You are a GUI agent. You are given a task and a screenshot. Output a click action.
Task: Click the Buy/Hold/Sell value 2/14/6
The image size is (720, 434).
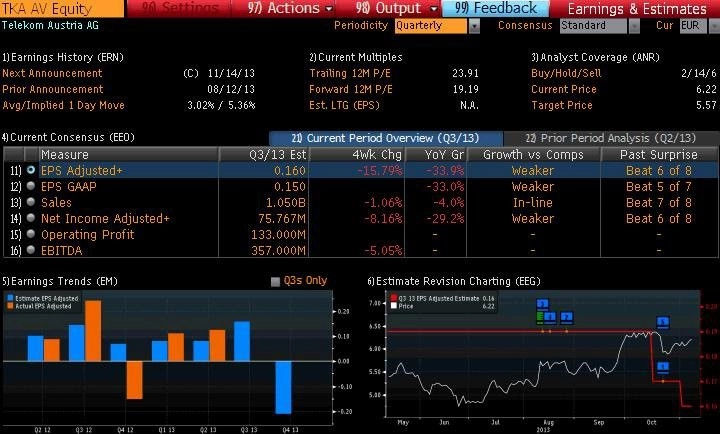[x=699, y=73]
